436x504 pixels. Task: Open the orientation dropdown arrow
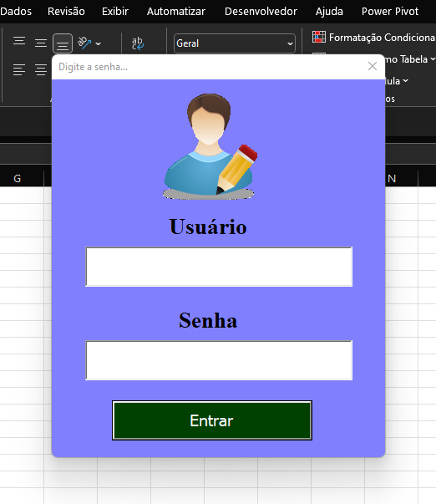tap(99, 43)
